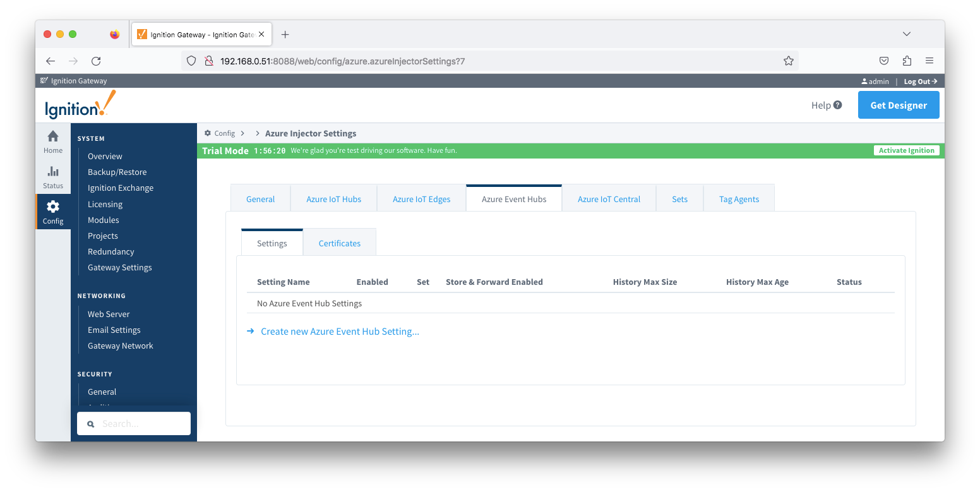
Task: Click Create new Azure Event Hub Setting link
Action: (x=340, y=332)
